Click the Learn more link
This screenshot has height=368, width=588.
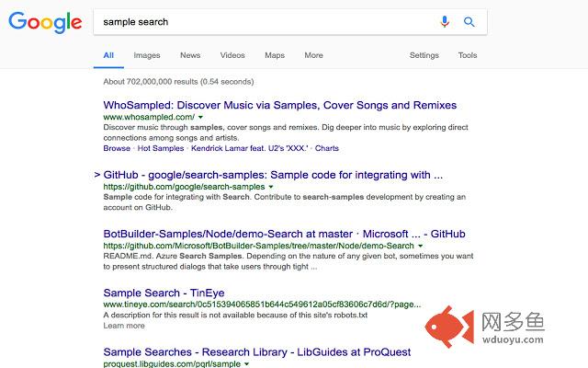[x=124, y=326]
